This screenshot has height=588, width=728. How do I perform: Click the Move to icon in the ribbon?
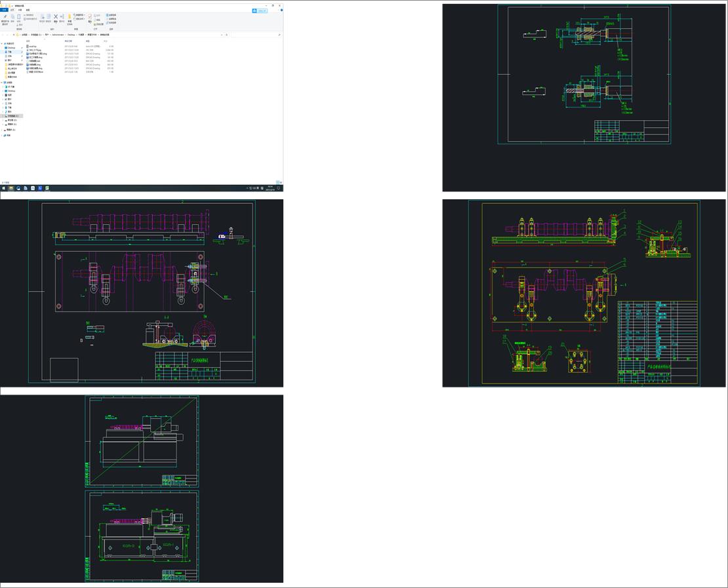pos(42,18)
